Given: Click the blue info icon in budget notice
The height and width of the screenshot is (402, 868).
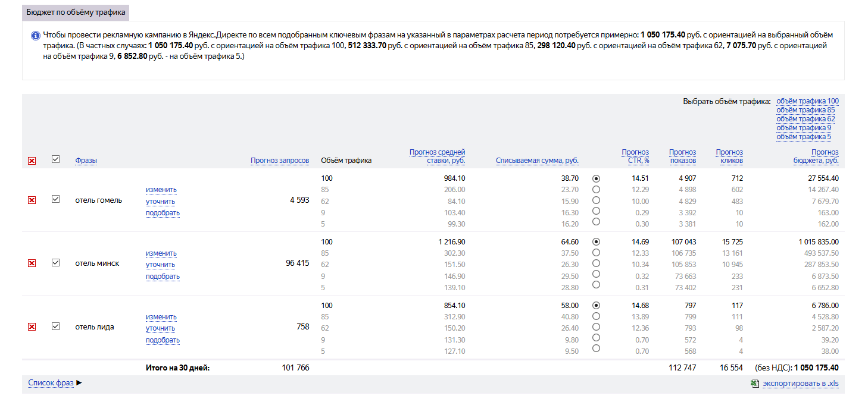Looking at the screenshot, I should point(35,36).
